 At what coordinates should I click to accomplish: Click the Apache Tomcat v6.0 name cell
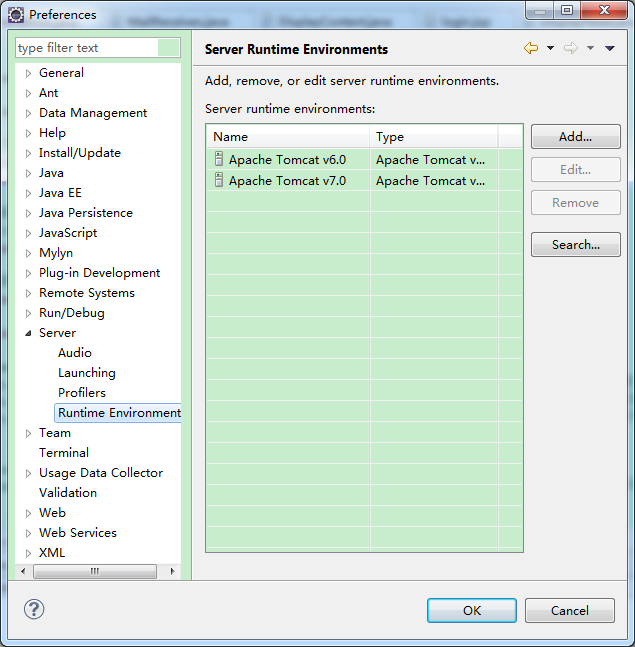click(x=287, y=160)
